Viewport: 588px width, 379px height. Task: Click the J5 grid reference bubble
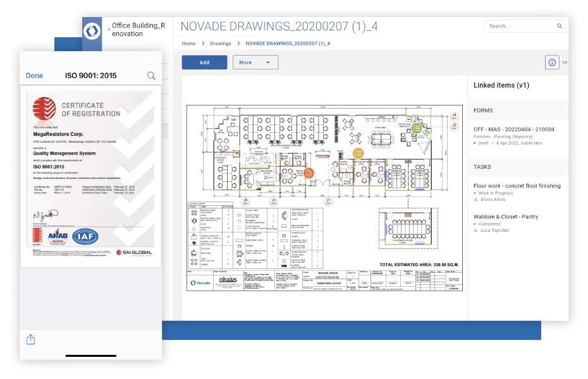coord(245,202)
